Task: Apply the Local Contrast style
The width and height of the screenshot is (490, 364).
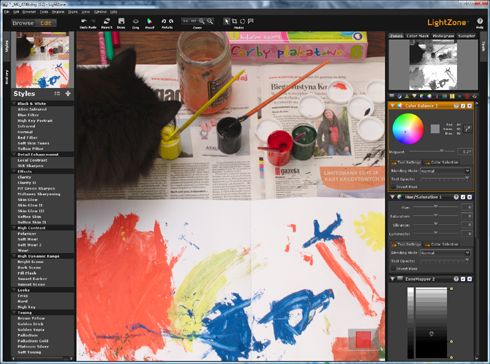Action: click(32, 160)
